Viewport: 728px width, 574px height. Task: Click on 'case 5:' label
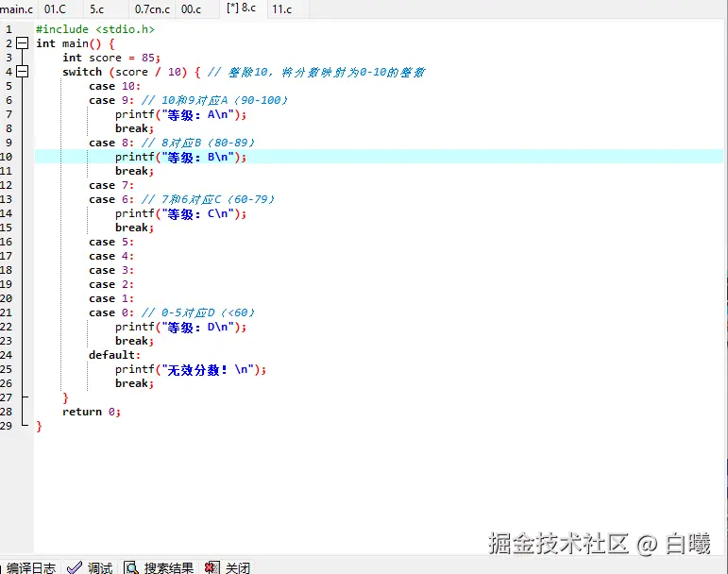111,242
